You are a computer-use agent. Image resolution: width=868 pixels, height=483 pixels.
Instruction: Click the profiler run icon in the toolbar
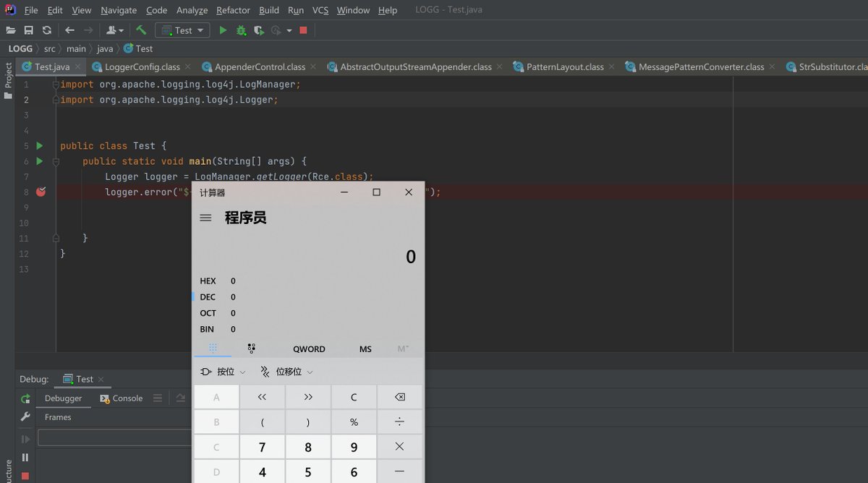[x=276, y=30]
